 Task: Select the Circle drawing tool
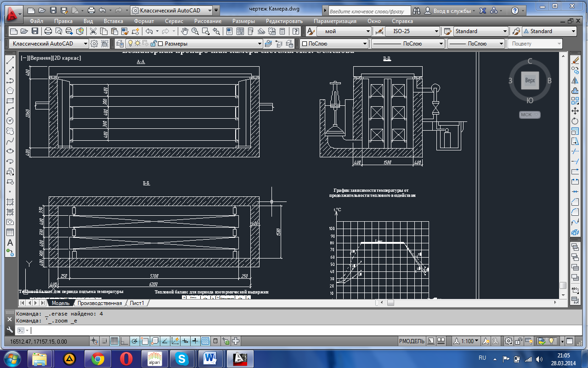10,121
